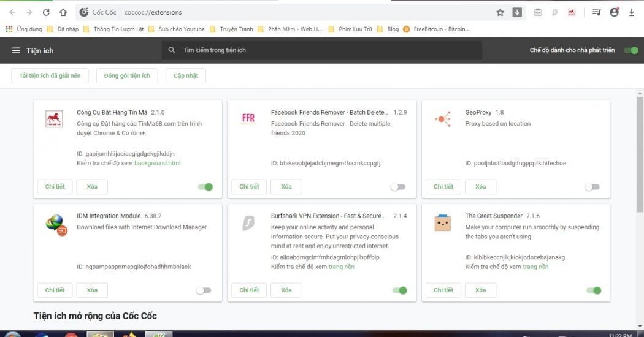Open the Blog bookmark folder
Viewport: 644px width, 337px height.
[x=388, y=29]
